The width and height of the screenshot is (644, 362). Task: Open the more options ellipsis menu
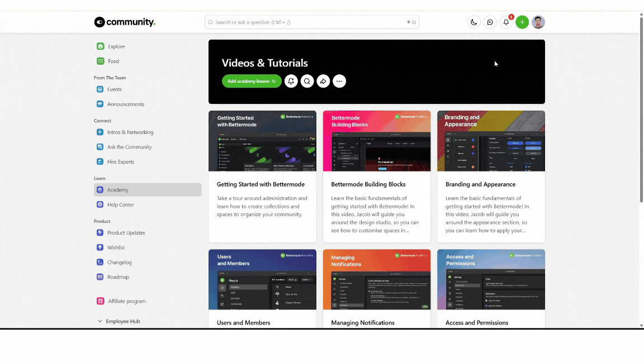[339, 81]
